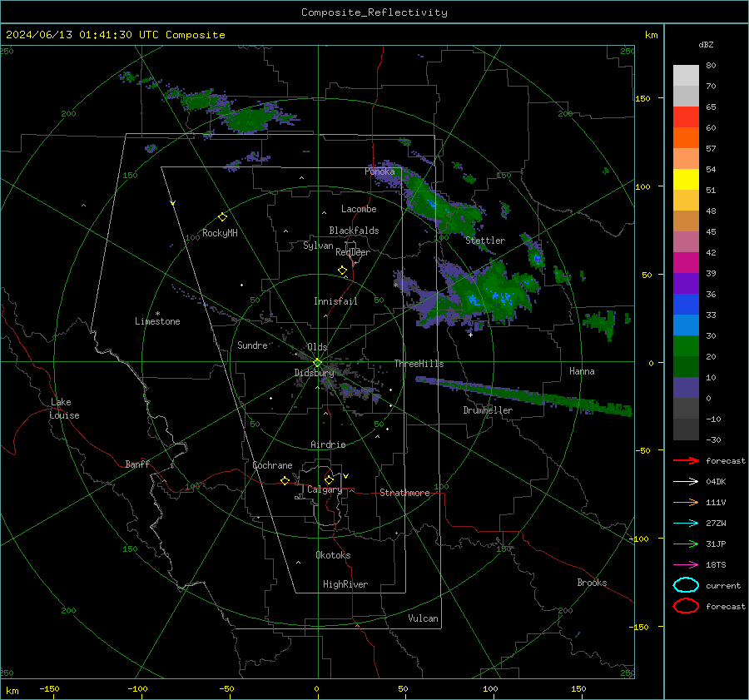
Task: Click the Okotoks label
Action: (333, 555)
